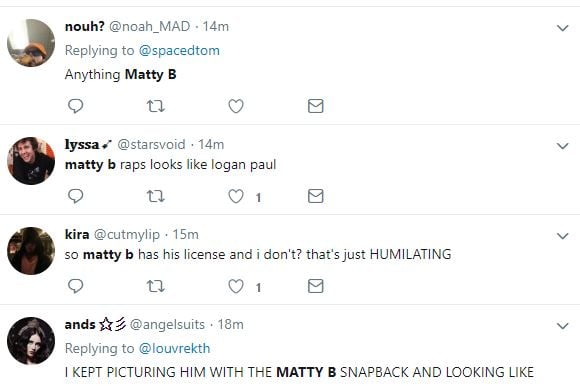Retweet kira's HUMILATING tweet
Image resolution: width=580 pixels, height=386 pixels.
point(155,286)
